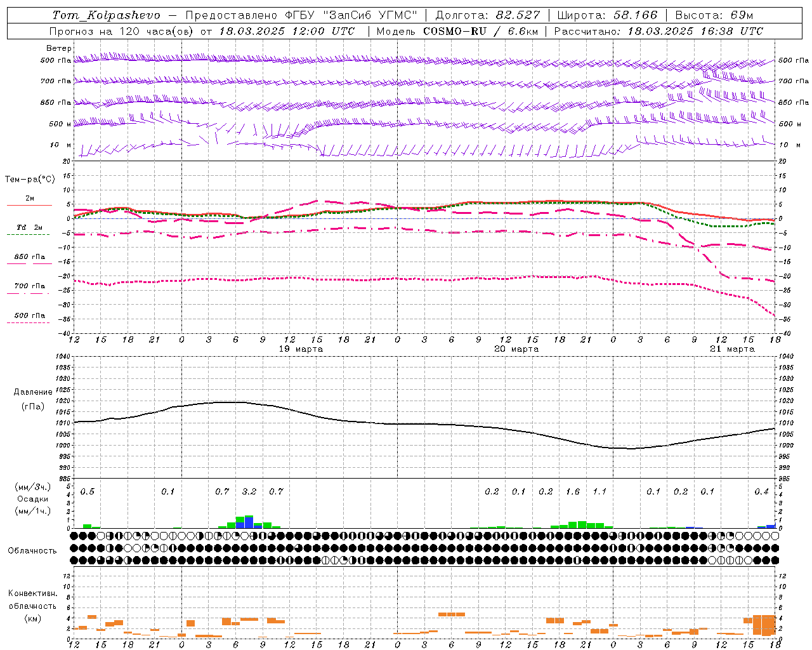812x650 pixels.
Task: Select the 'Широта: 58.166' header text
Action: 608,15
